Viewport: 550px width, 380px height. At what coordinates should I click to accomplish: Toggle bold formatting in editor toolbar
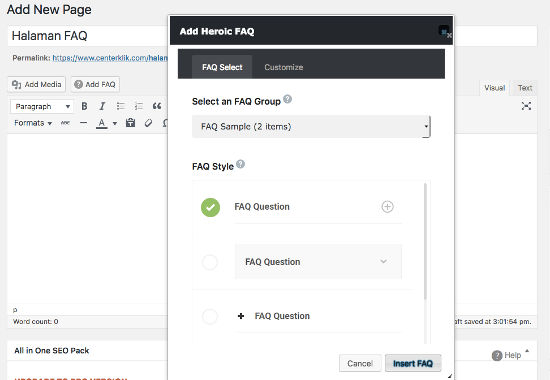(x=84, y=106)
